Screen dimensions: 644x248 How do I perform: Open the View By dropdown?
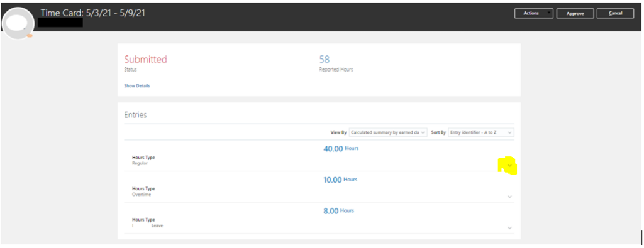[388, 132]
